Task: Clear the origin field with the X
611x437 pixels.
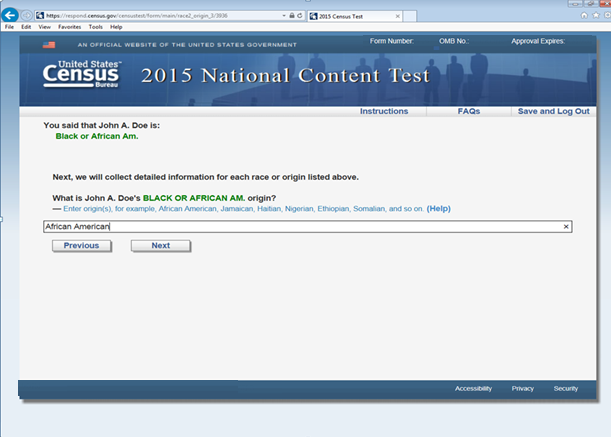Action: [566, 226]
